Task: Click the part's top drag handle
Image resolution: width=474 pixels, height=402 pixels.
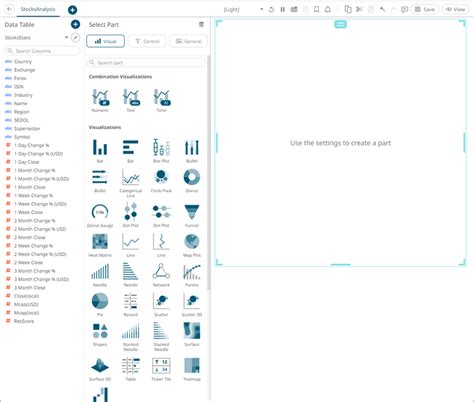Action: [x=340, y=24]
